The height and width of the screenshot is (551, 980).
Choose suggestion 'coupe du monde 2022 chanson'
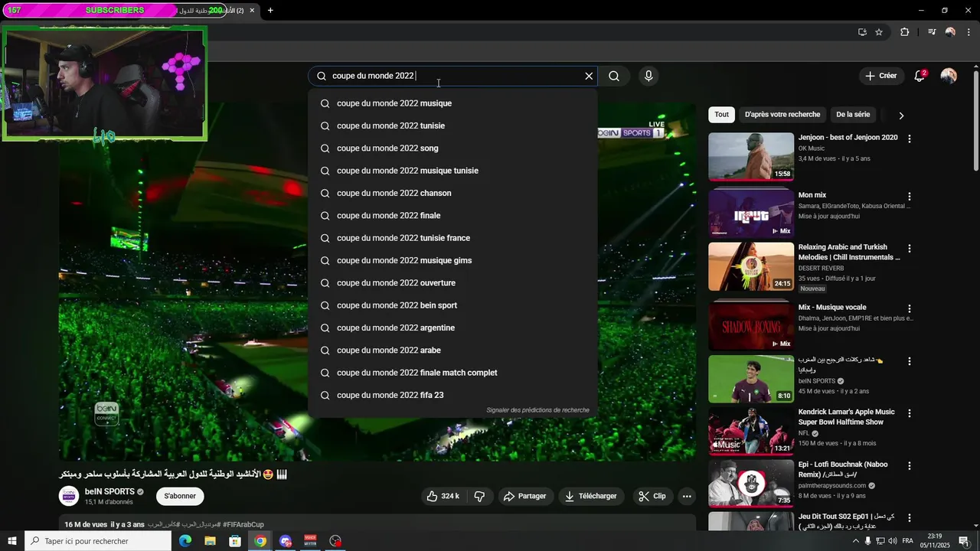pos(452,193)
